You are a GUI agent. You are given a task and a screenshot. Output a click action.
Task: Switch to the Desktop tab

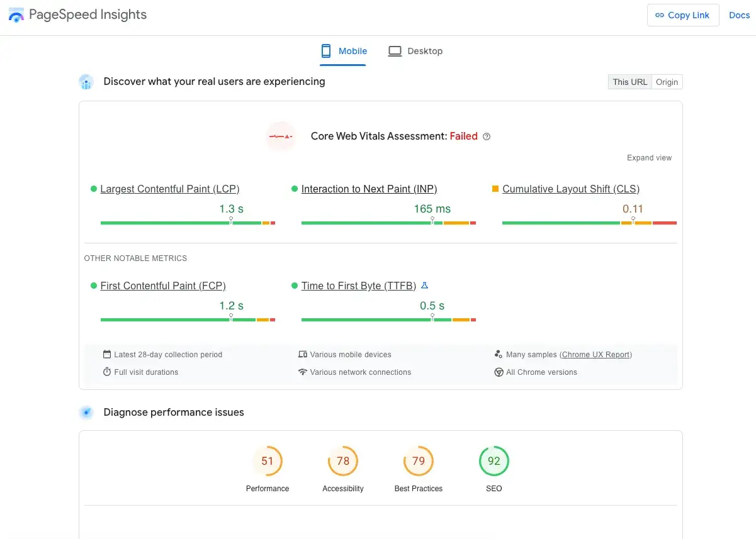coord(415,51)
